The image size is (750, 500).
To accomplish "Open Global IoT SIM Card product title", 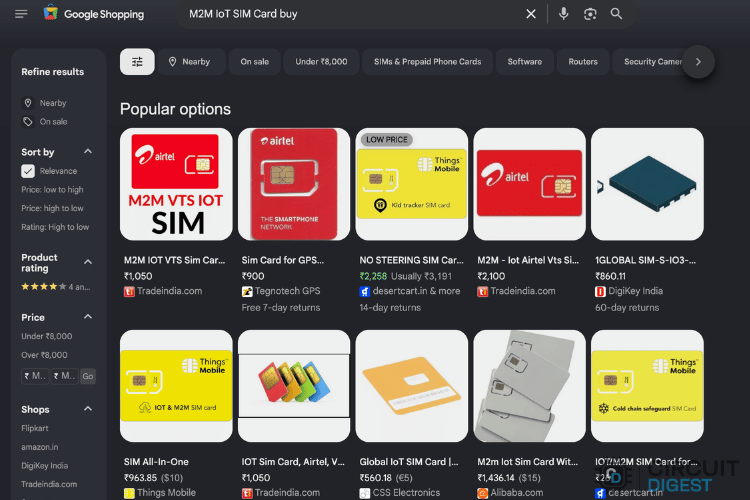I will click(409, 462).
